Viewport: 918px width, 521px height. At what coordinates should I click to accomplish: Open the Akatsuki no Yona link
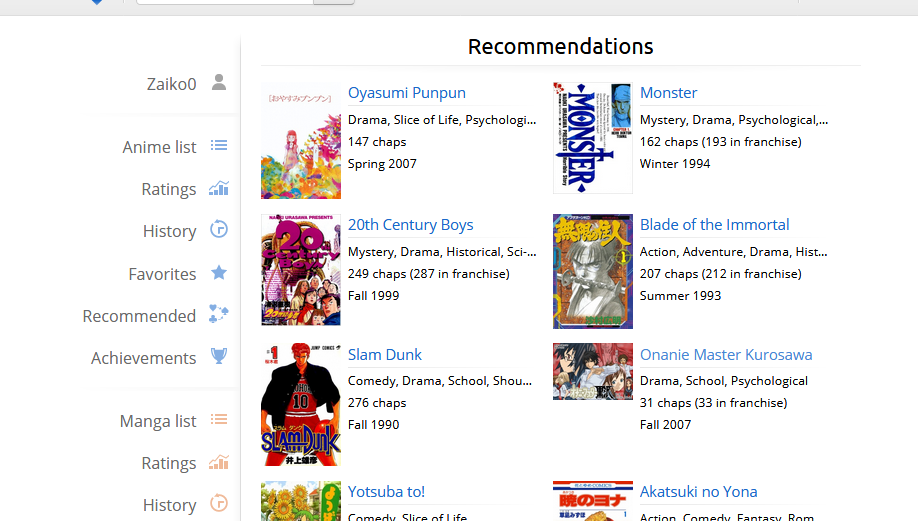pos(698,492)
